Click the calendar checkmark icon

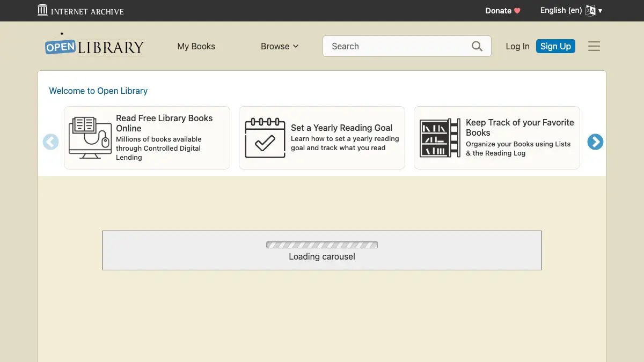tap(265, 138)
